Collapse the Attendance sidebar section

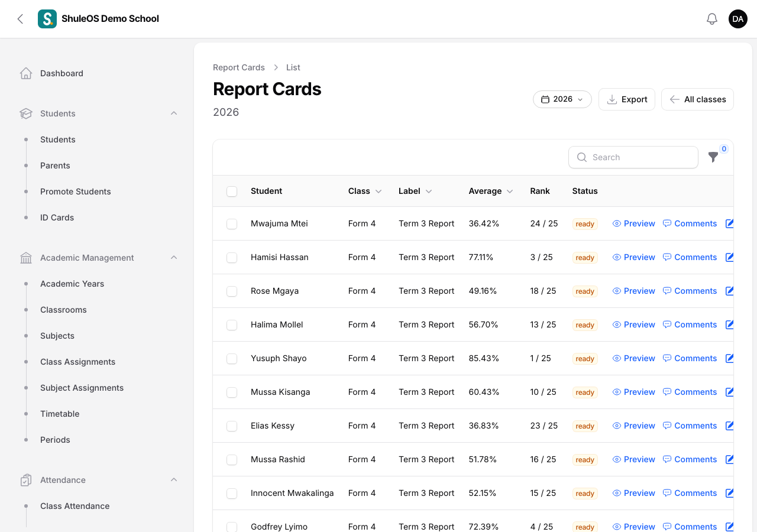[174, 480]
